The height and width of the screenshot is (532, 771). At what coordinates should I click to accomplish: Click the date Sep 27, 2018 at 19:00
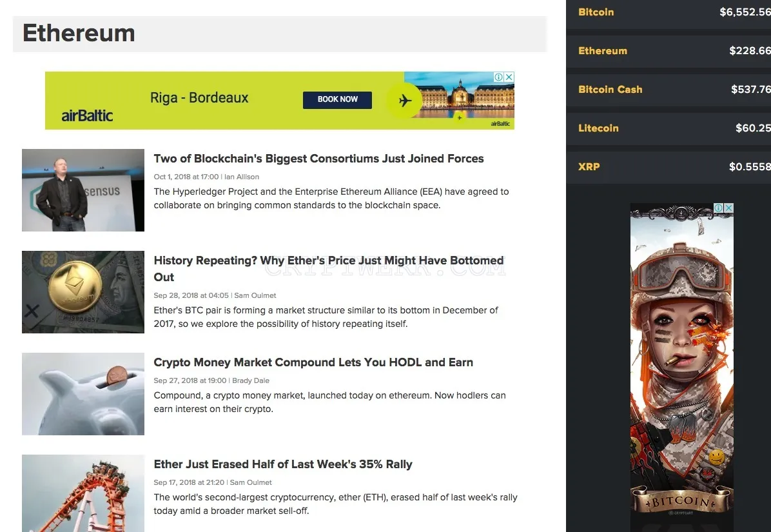pos(190,380)
